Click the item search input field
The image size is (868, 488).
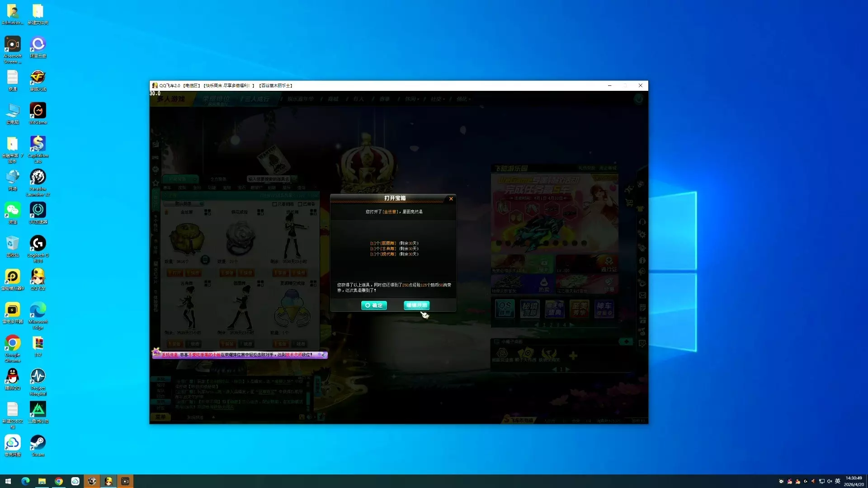[269, 179]
